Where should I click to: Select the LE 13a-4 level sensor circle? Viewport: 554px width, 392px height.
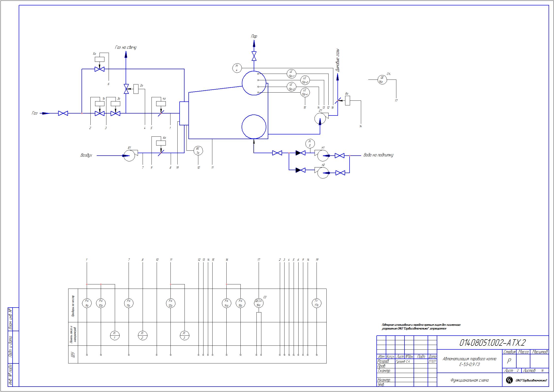coord(305,93)
